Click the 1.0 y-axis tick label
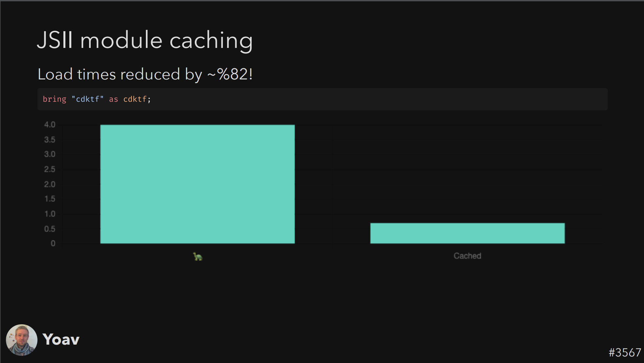The width and height of the screenshot is (644, 363). 50,214
